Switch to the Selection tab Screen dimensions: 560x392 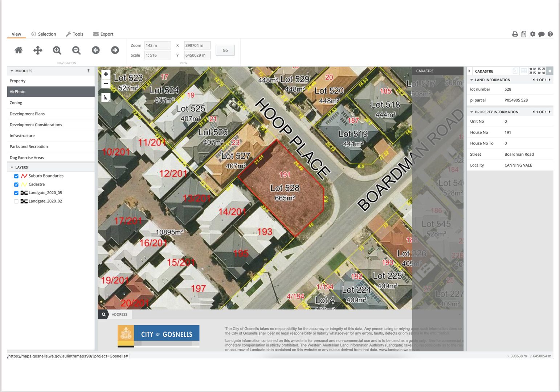coord(44,34)
